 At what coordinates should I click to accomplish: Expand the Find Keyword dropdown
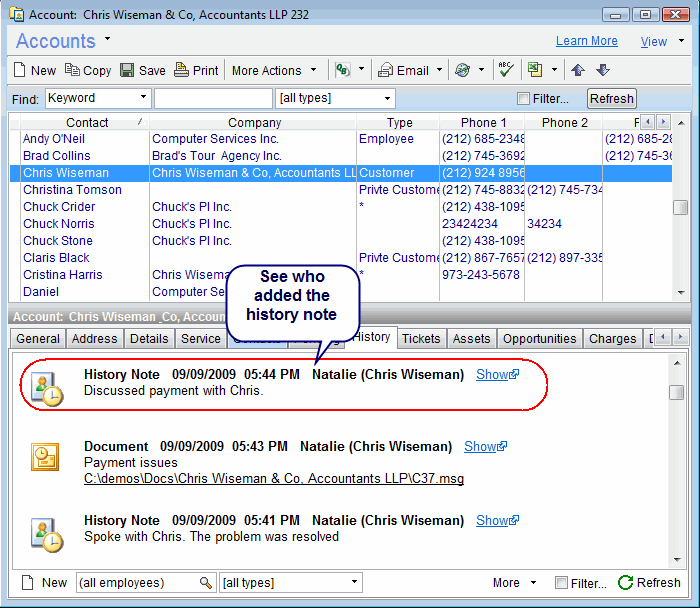tap(144, 98)
